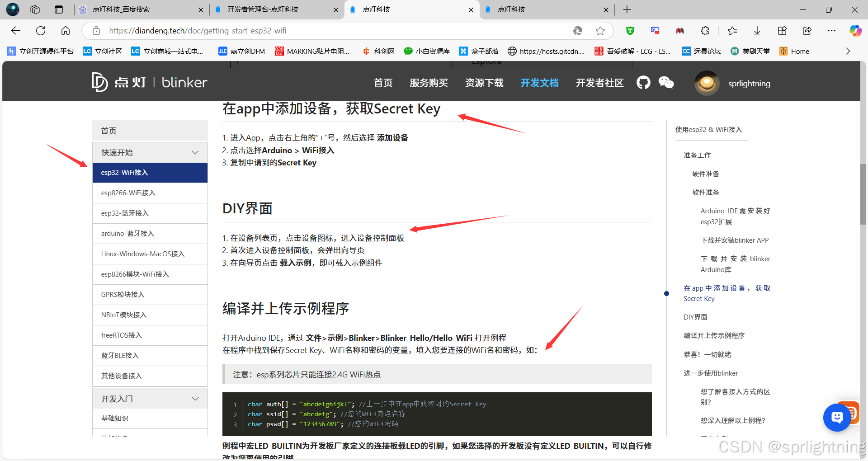Open the Home bookmark

coord(794,51)
